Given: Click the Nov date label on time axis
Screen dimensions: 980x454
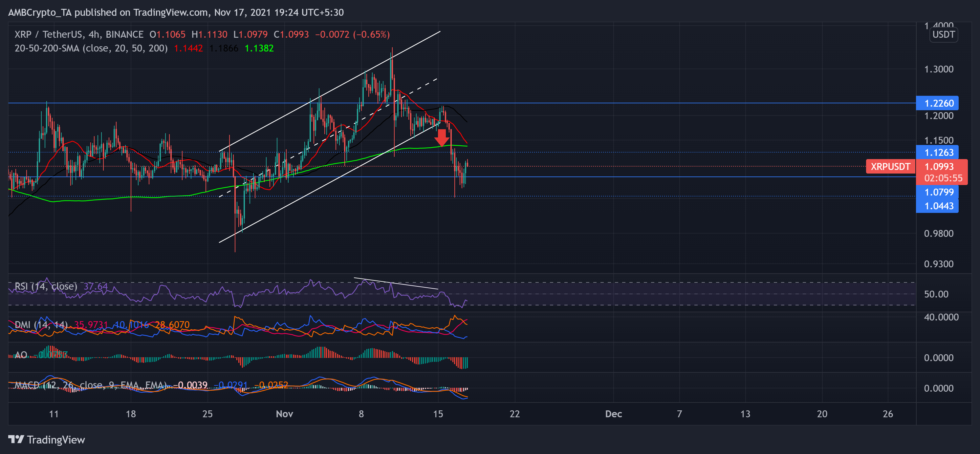Looking at the screenshot, I should pos(284,414).
